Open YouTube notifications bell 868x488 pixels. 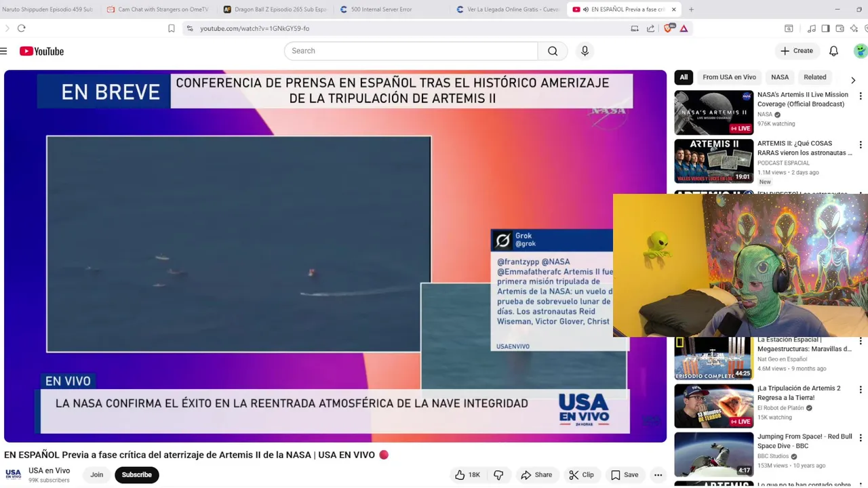click(x=833, y=51)
